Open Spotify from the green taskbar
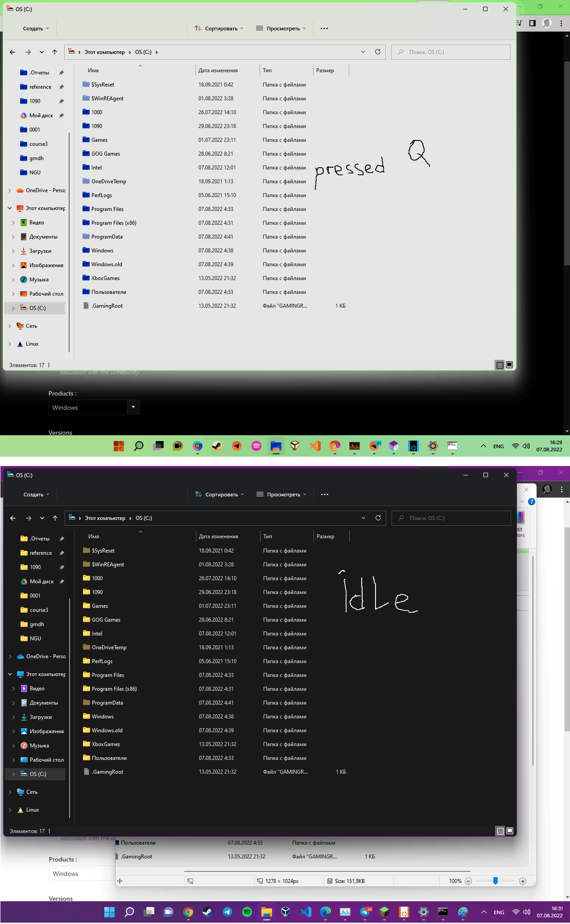The image size is (570, 924). pos(256,446)
